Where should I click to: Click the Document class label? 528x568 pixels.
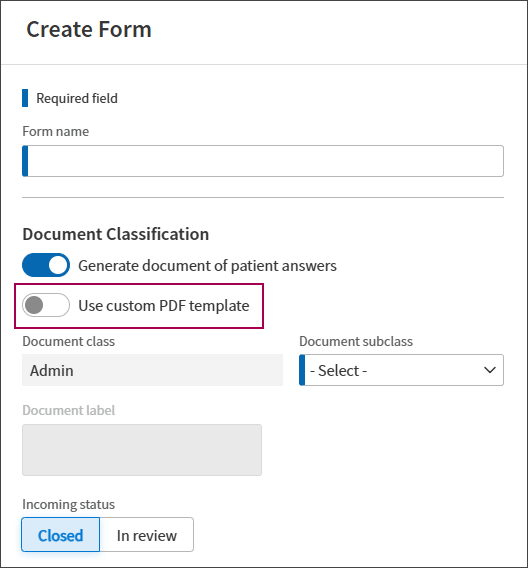click(x=68, y=341)
